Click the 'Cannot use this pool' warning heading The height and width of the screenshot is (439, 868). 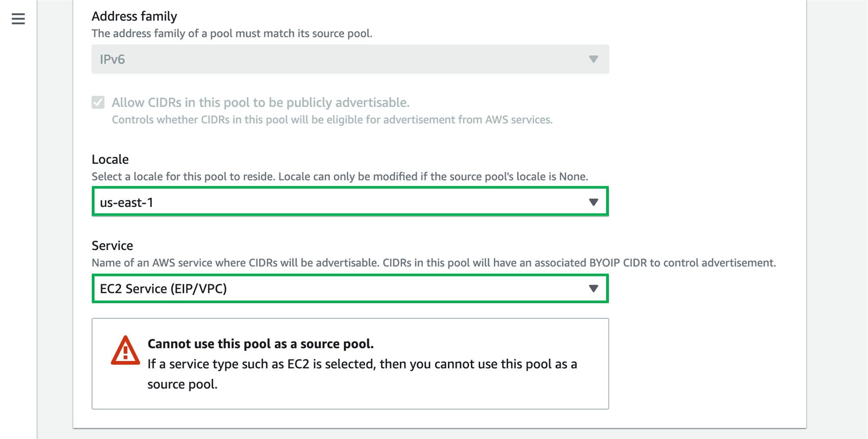[260, 344]
